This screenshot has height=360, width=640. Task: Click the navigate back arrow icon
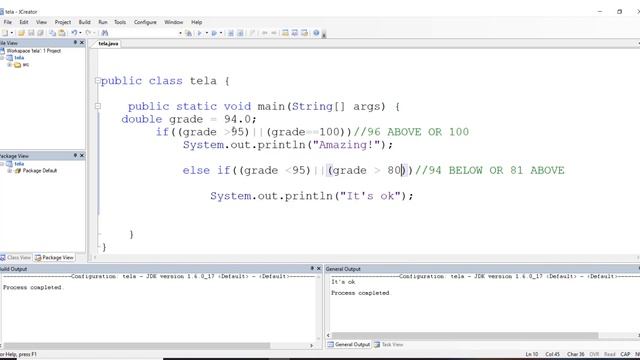coord(264,33)
